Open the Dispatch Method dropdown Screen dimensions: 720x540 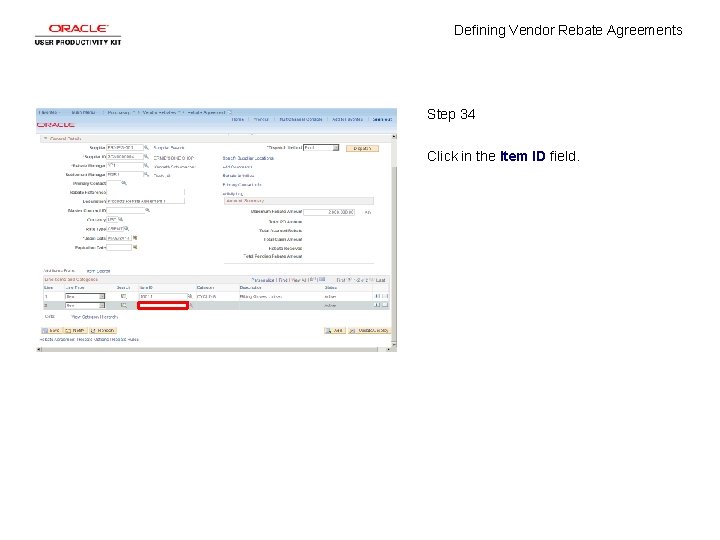click(x=321, y=148)
